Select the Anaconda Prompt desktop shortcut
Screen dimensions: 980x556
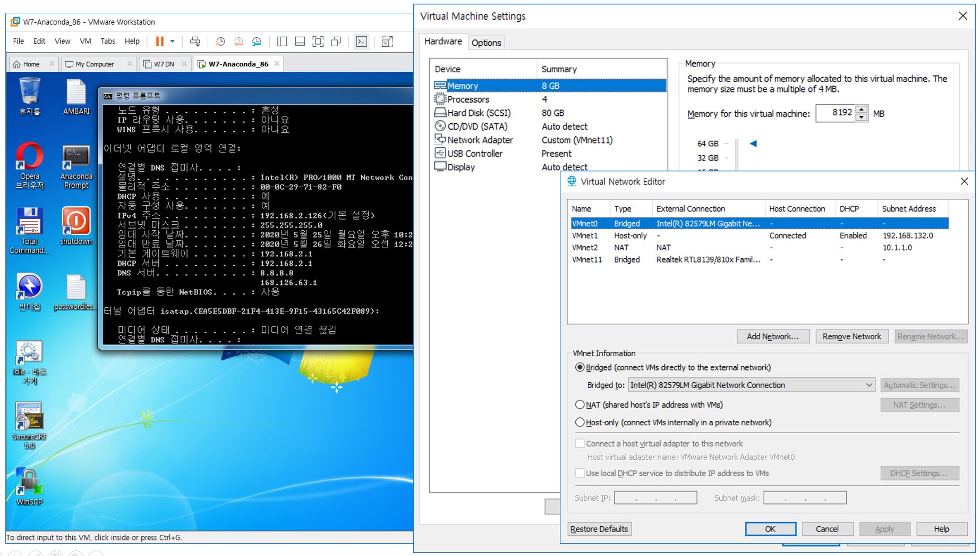(x=76, y=167)
